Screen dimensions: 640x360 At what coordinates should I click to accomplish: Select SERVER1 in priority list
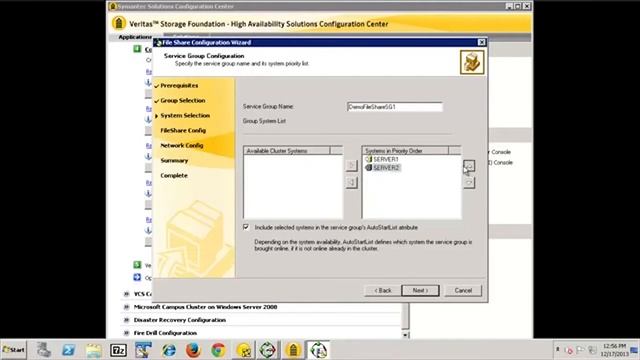point(382,159)
